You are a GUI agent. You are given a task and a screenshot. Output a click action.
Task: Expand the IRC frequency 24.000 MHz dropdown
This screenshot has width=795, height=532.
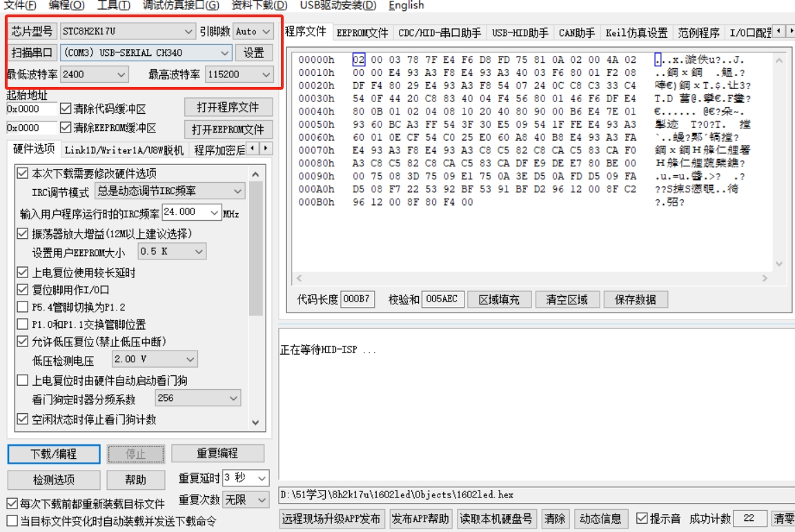pyautogui.click(x=191, y=212)
